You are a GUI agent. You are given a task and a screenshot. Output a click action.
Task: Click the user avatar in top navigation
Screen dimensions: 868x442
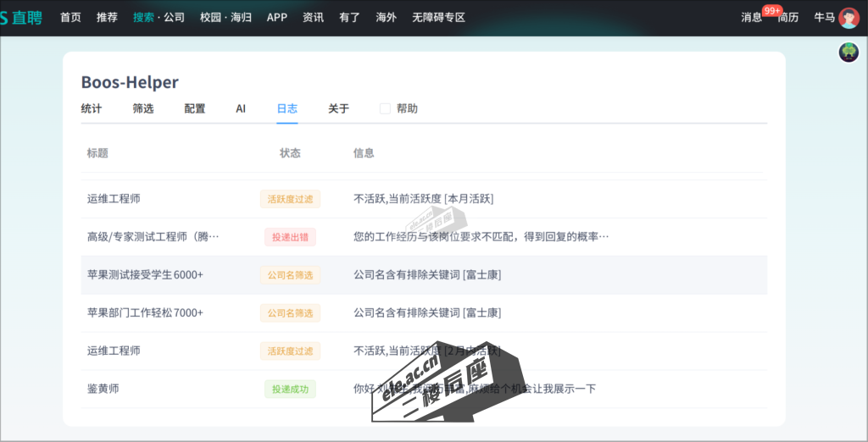(849, 18)
